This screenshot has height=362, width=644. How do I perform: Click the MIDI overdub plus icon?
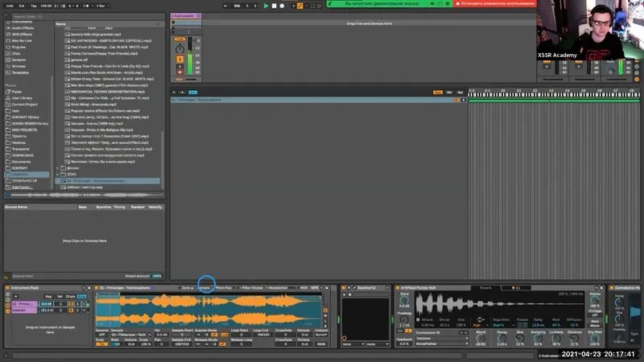293,6
